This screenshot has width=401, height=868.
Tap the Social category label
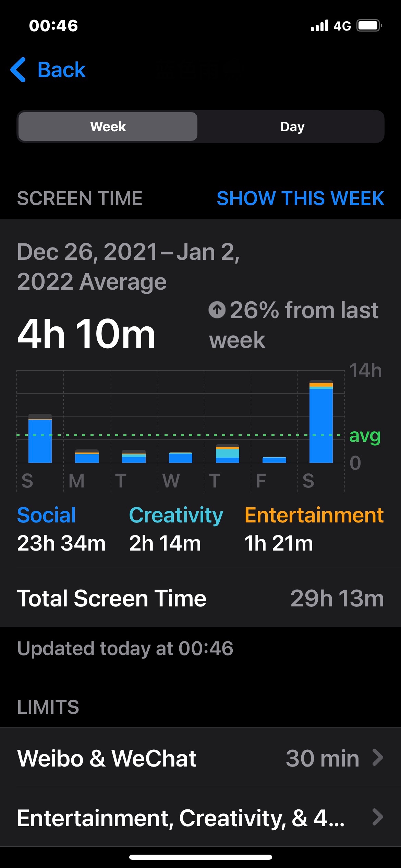point(46,515)
